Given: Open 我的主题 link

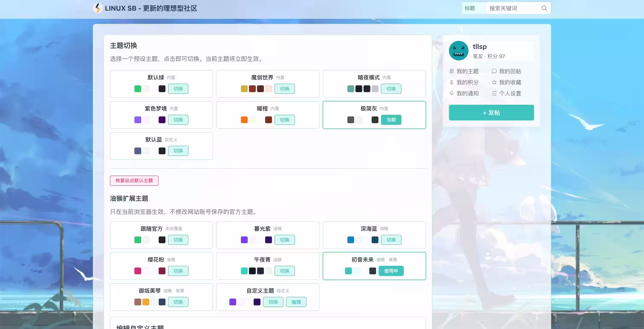Looking at the screenshot, I should (467, 71).
